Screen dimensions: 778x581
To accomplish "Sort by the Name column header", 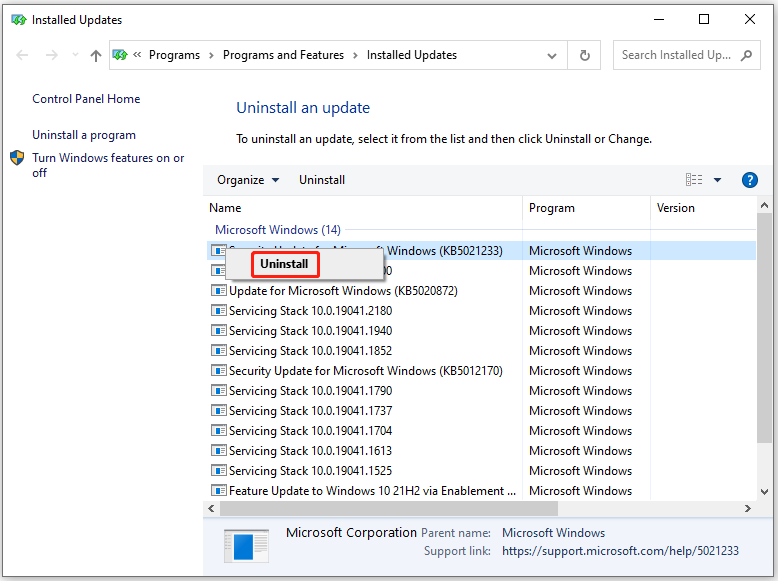I will [x=364, y=208].
